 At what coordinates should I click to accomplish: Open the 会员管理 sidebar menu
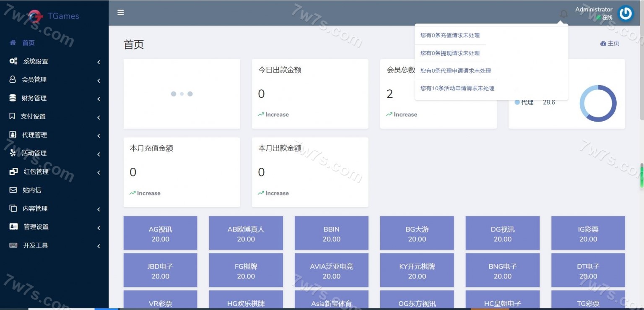34,80
